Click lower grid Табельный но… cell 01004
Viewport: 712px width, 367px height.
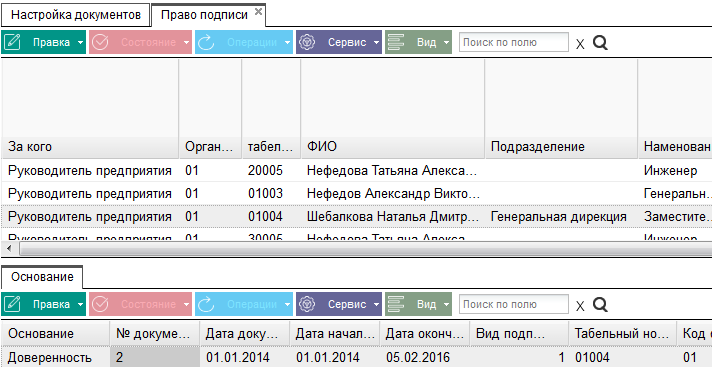[x=623, y=357]
